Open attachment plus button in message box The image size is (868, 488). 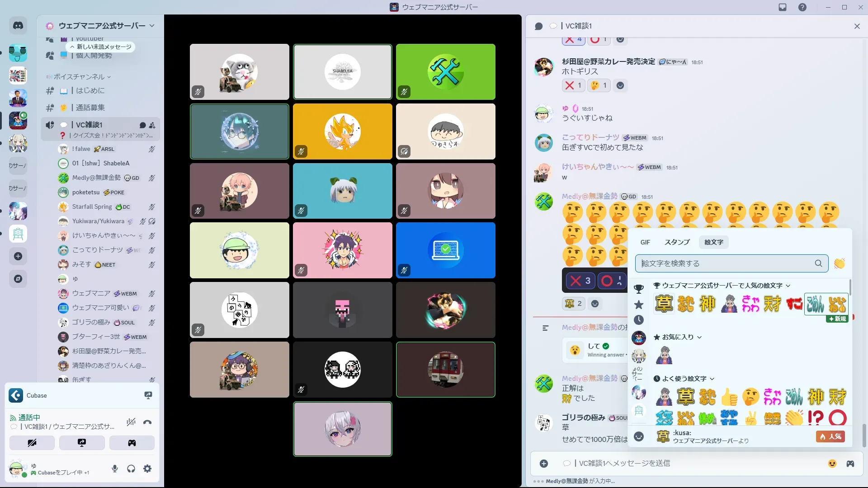click(x=544, y=464)
